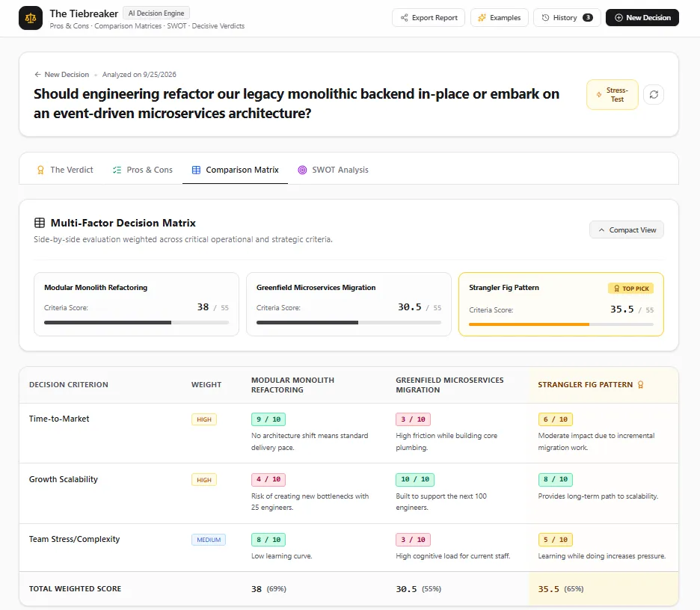The width and height of the screenshot is (700, 610).
Task: Click the Team Stress/Complexity criterion label
Action: 75,539
